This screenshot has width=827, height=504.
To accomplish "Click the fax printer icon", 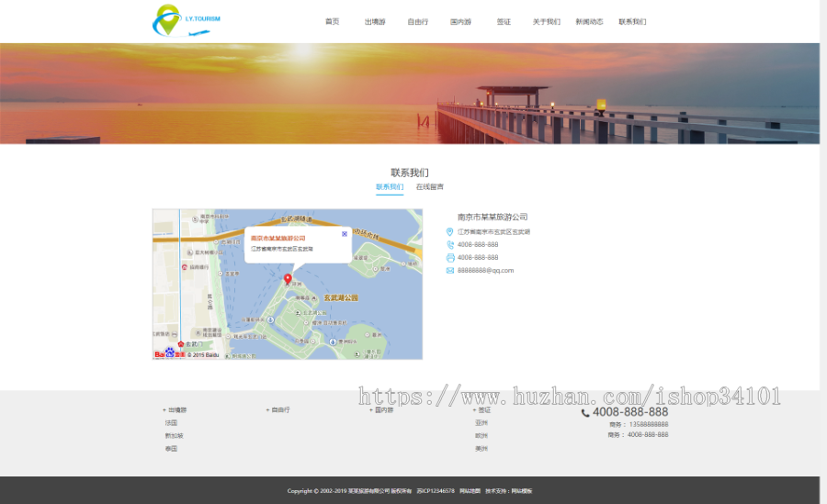I will click(x=450, y=258).
